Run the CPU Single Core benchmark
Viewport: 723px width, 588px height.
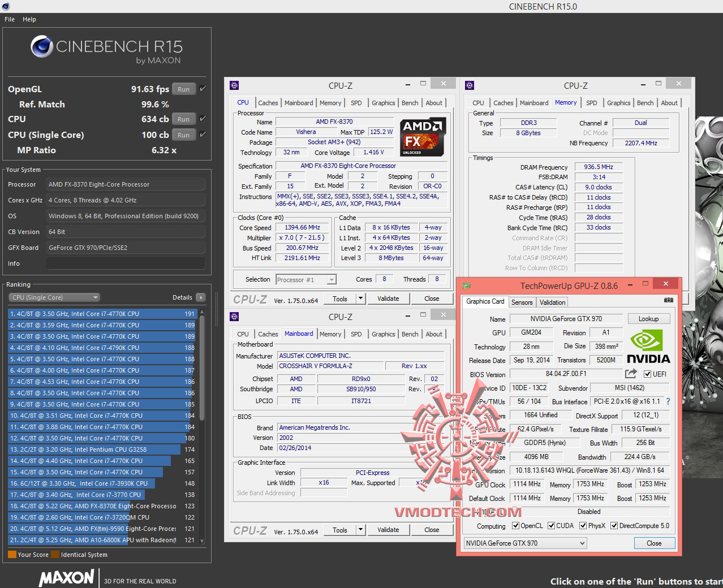[183, 135]
